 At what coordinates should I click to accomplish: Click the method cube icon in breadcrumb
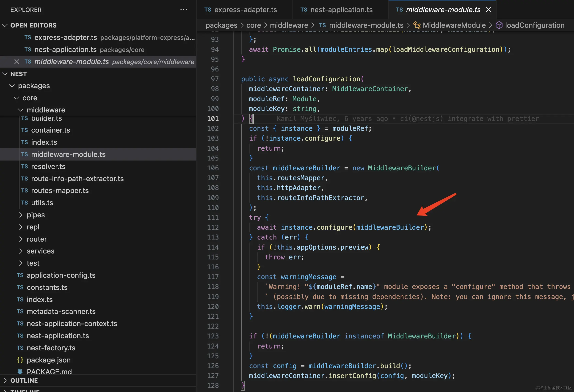(x=499, y=25)
